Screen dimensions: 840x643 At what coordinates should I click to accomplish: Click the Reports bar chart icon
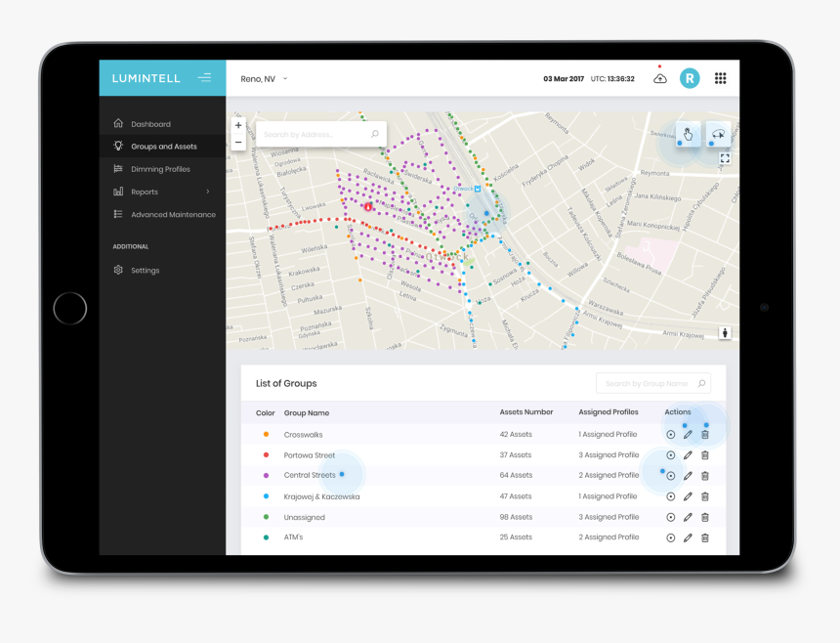[x=118, y=192]
